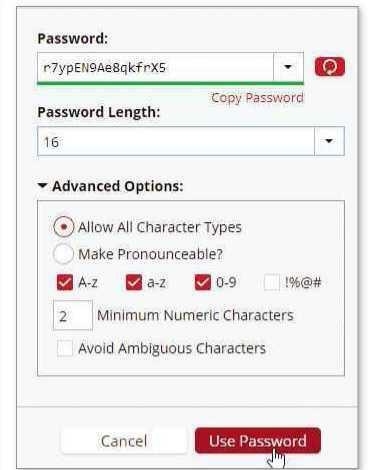Click the generated password text field
Image resolution: width=376 pixels, height=470 pixels.
click(155, 67)
